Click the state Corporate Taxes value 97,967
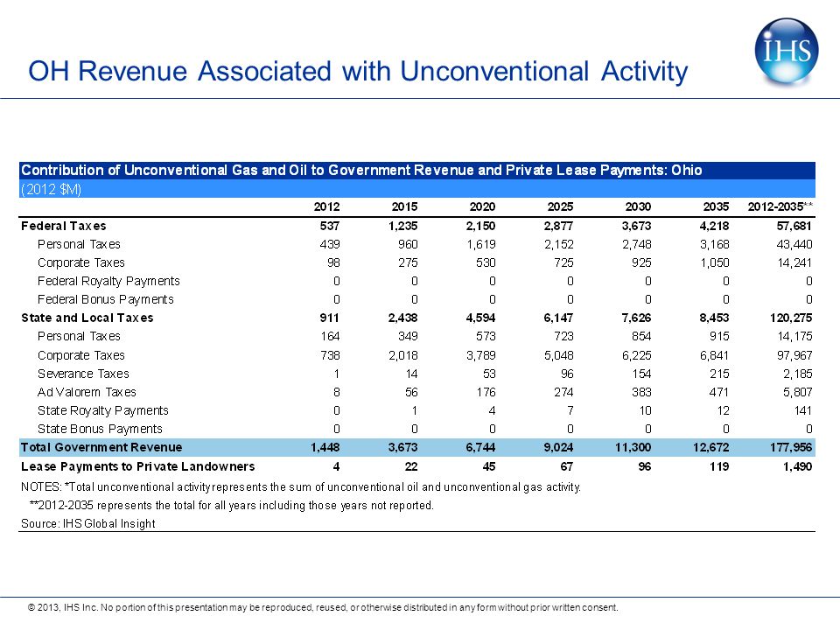The width and height of the screenshot is (840, 630). pyautogui.click(x=794, y=355)
